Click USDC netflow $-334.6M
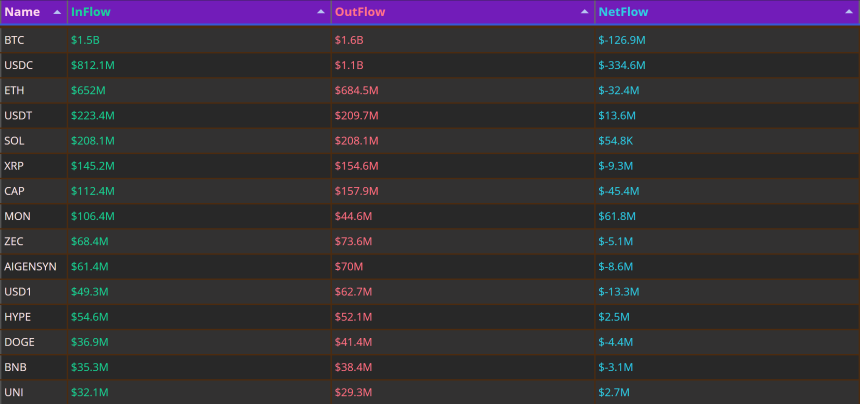Screen dimensions: 860x404 (x=622, y=65)
